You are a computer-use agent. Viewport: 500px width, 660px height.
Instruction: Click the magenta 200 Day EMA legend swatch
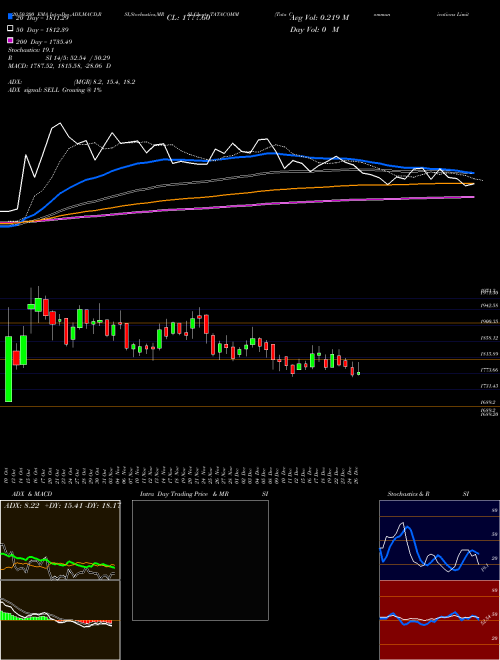(10, 40)
